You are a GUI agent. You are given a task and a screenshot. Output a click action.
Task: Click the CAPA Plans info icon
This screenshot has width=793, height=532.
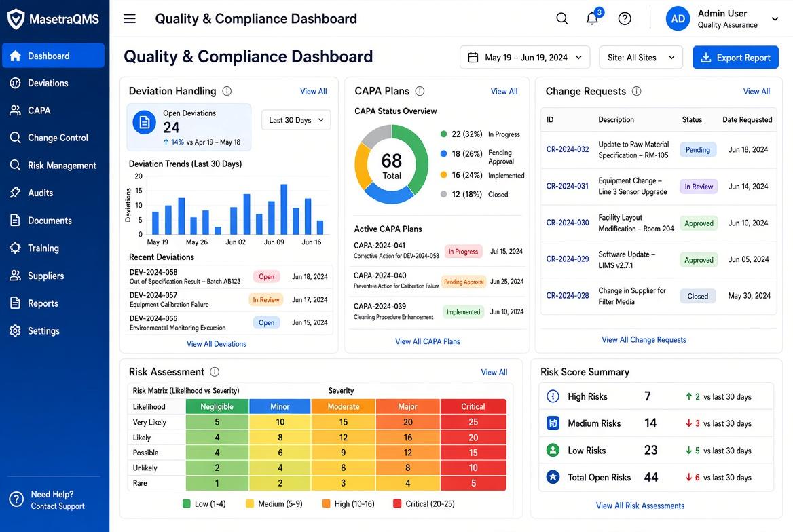(420, 91)
